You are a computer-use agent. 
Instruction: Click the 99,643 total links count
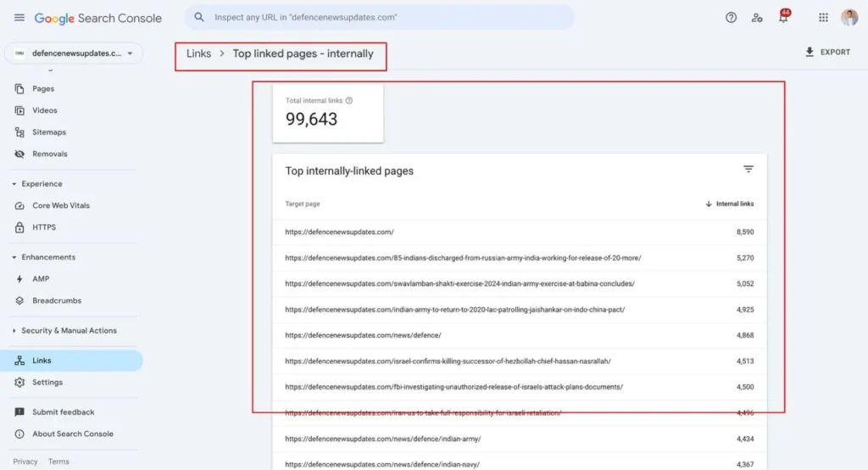point(311,119)
